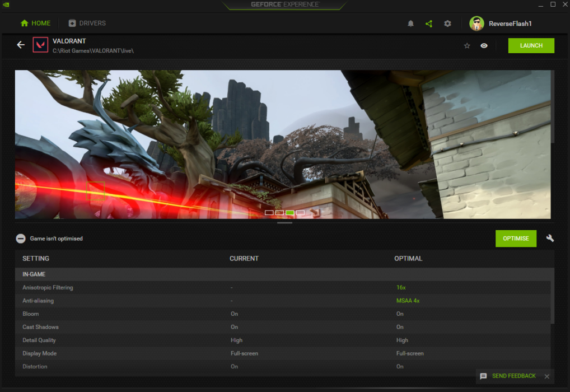The width and height of the screenshot is (570, 392).
Task: Select the first screenshot carousel dot
Action: pyautogui.click(x=268, y=213)
